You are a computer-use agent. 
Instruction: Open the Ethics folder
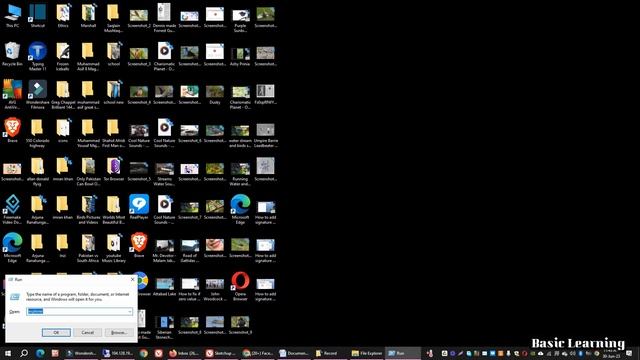click(63, 16)
